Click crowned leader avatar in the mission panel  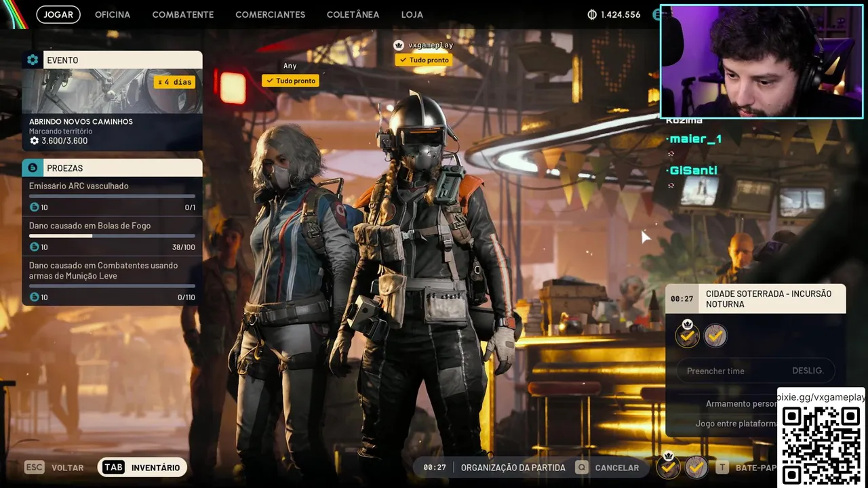point(687,335)
